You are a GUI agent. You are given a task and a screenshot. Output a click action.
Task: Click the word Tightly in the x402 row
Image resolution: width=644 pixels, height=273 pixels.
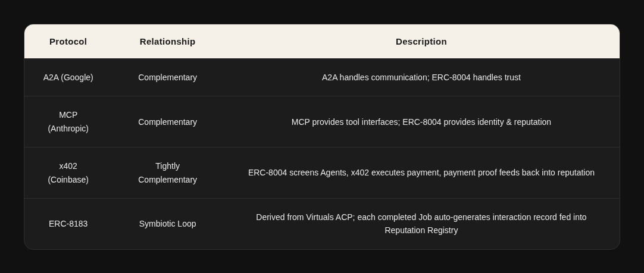167,166
